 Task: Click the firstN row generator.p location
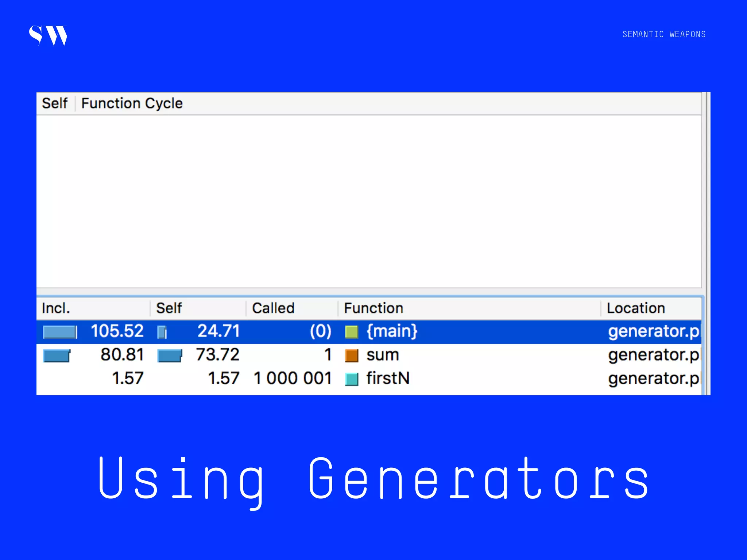click(x=654, y=379)
